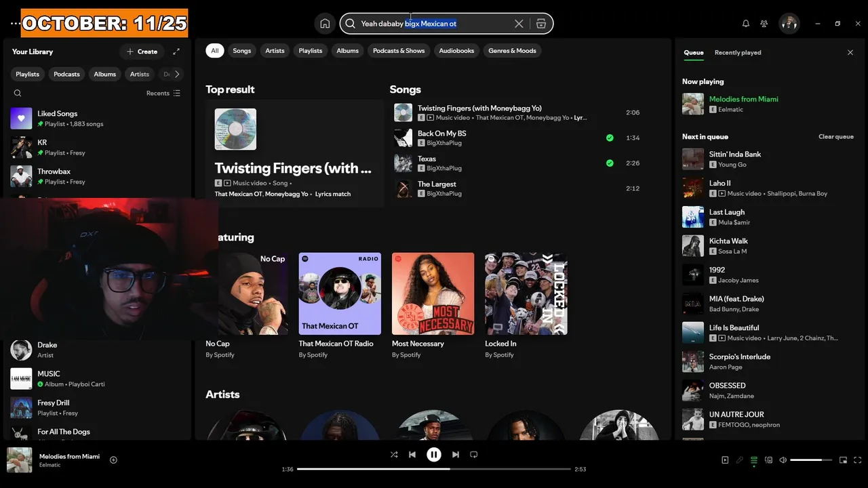This screenshot has height=488, width=868.
Task: Open Liked Songs playlist
Action: click(98, 119)
